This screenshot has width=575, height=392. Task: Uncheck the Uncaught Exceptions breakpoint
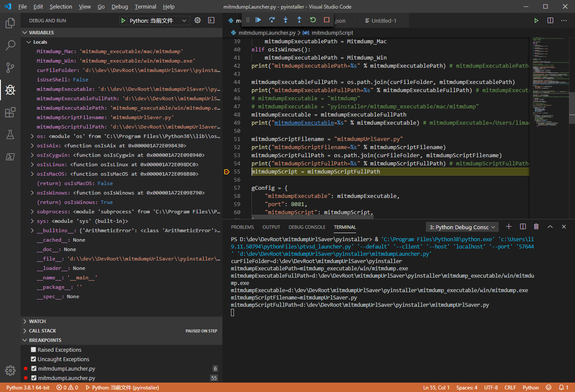point(33,359)
